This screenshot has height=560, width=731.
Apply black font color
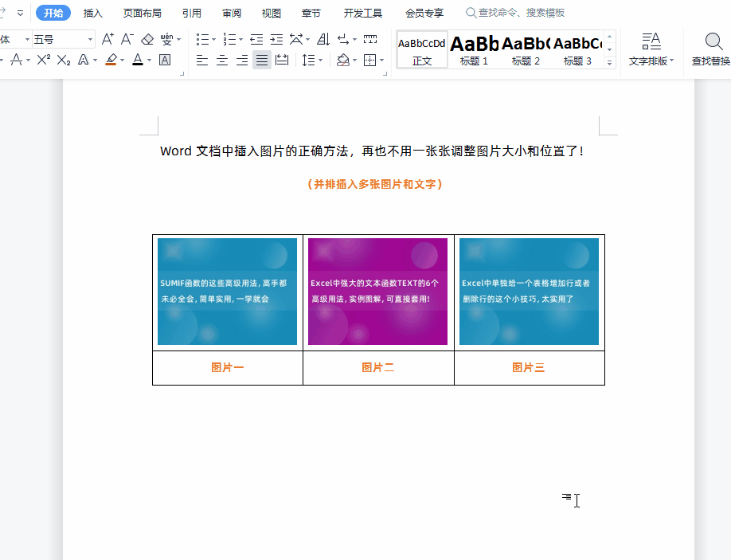click(x=138, y=60)
